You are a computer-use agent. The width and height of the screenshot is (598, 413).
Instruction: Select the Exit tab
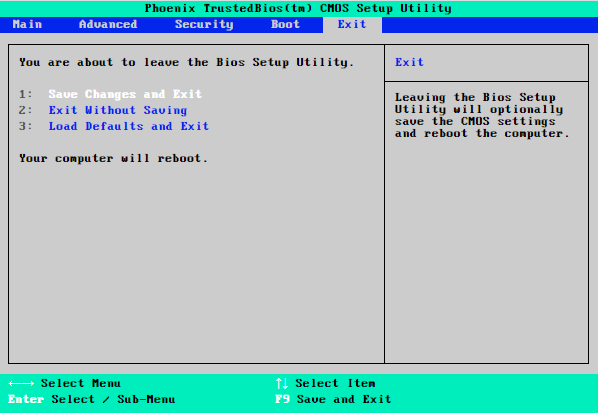352,24
